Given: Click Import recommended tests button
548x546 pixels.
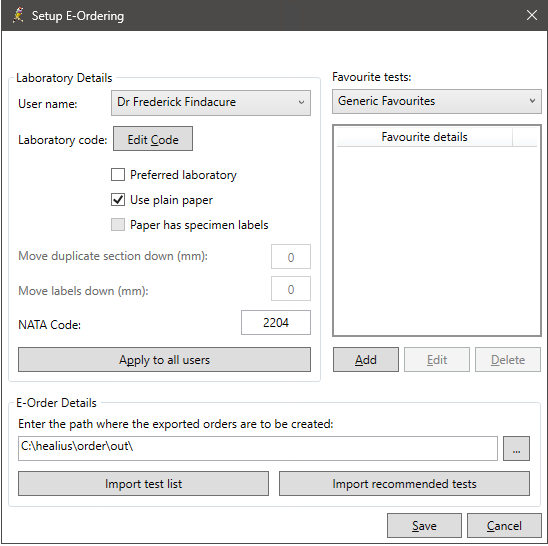Looking at the screenshot, I should point(404,484).
